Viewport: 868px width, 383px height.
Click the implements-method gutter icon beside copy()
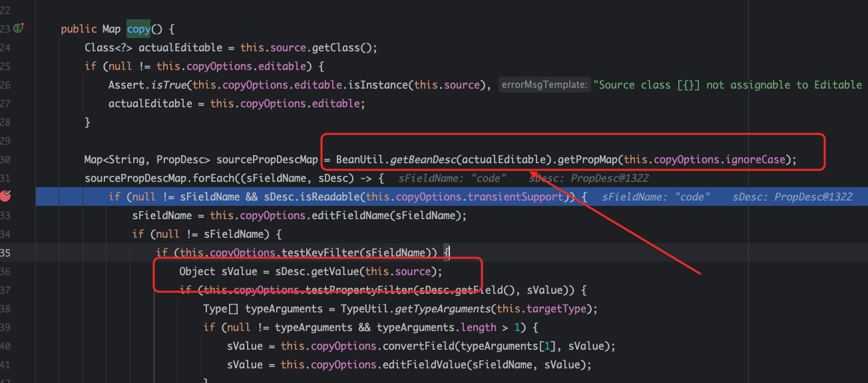pyautogui.click(x=19, y=28)
